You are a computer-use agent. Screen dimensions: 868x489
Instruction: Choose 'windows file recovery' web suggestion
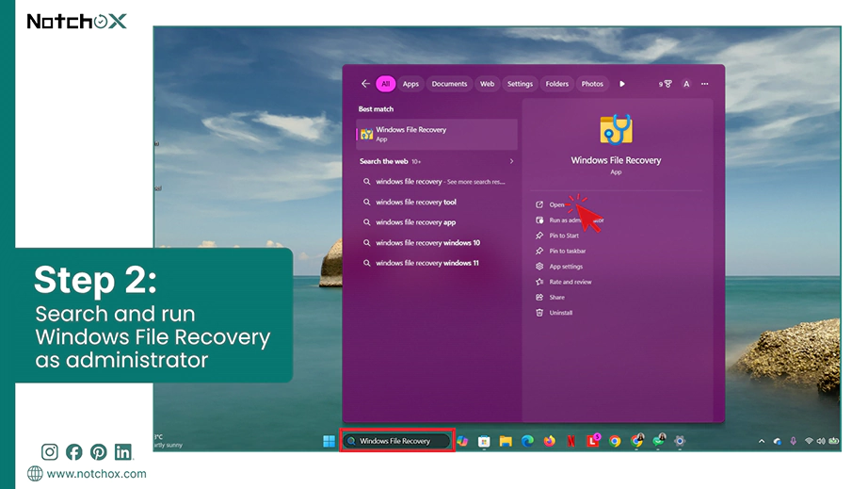click(437, 182)
